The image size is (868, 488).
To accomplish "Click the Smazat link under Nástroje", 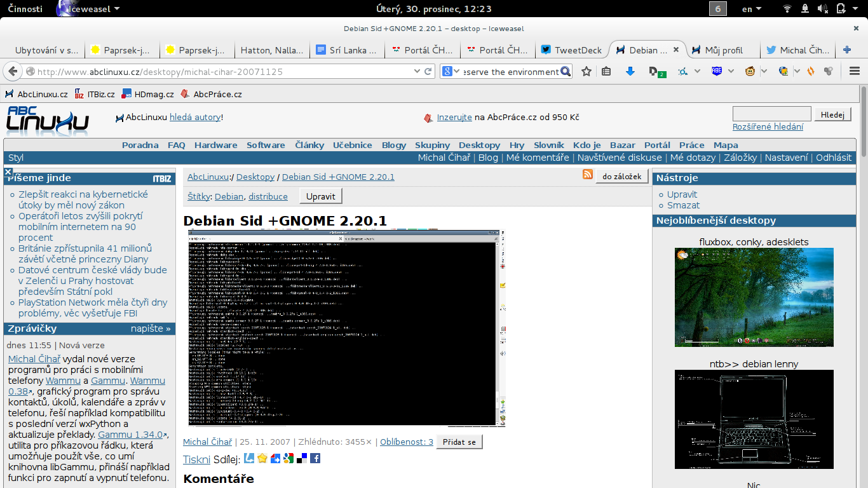I will [x=683, y=205].
